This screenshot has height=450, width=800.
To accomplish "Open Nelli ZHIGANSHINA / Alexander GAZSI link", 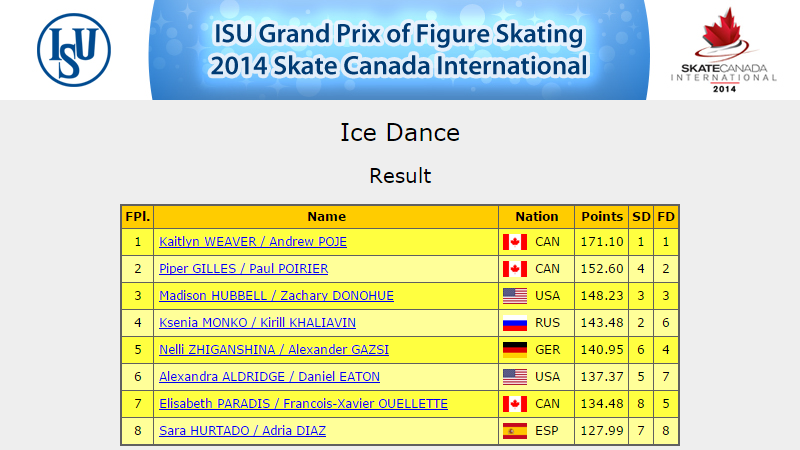I will pyautogui.click(x=274, y=350).
